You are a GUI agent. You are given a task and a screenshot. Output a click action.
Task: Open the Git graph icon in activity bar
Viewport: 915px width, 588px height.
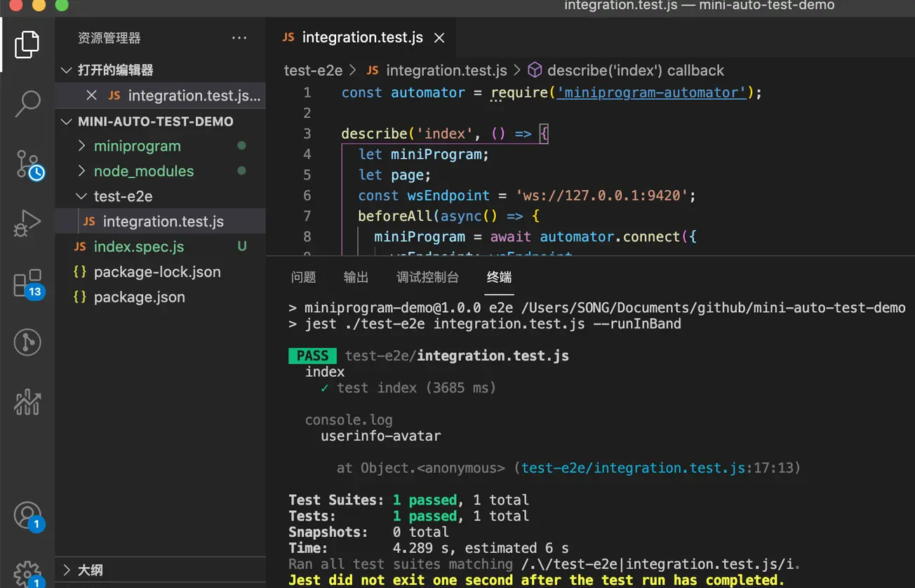(27, 342)
